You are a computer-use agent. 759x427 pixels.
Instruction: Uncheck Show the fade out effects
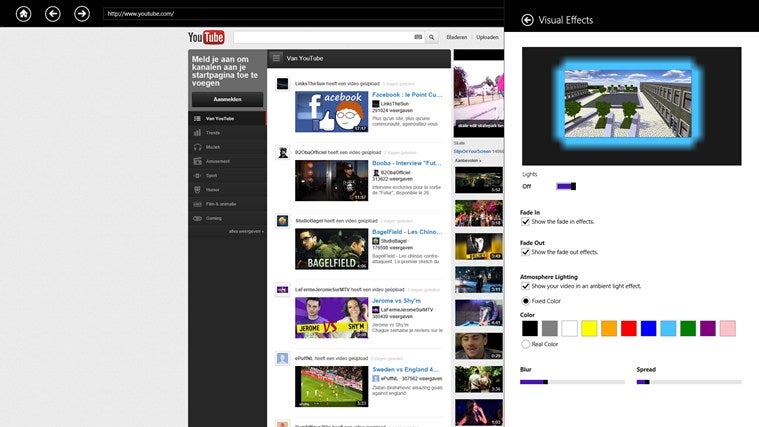pyautogui.click(x=525, y=252)
